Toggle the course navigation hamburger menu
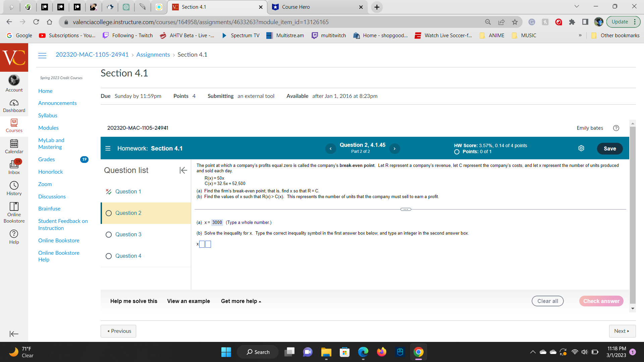This screenshot has width=644, height=362. coord(42,55)
